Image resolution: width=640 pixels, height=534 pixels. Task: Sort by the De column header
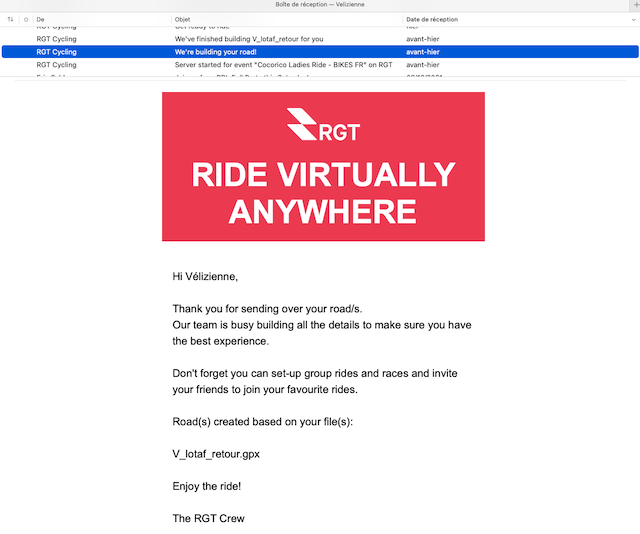[x=40, y=19]
